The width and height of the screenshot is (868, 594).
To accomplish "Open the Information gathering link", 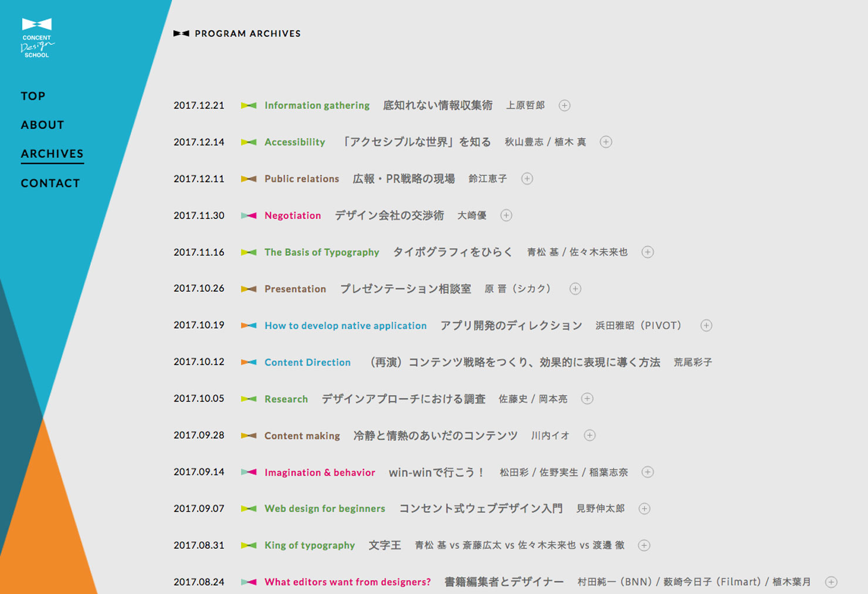I will tap(317, 106).
